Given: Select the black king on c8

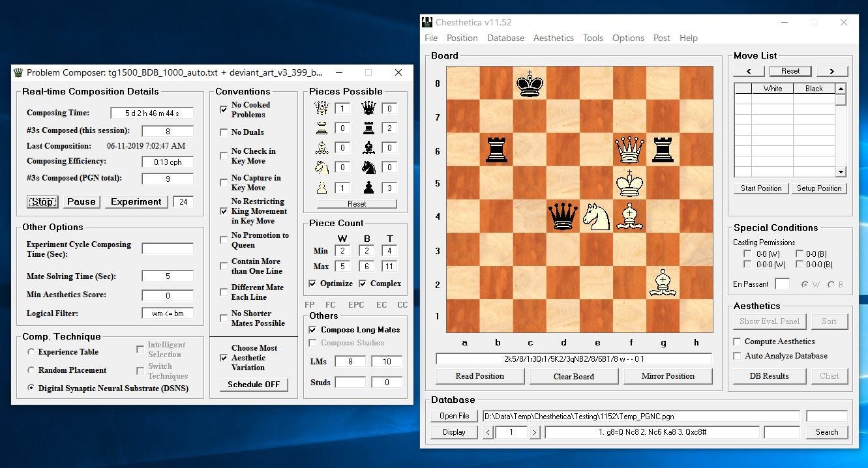Looking at the screenshot, I should pos(530,83).
